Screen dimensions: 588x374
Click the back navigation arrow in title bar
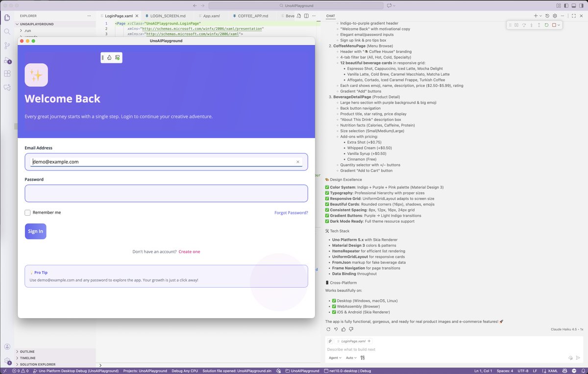point(195,5)
